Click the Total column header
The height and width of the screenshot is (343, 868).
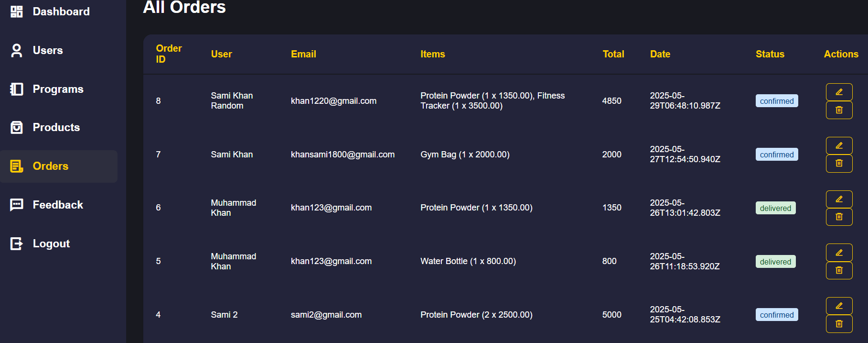pos(613,54)
